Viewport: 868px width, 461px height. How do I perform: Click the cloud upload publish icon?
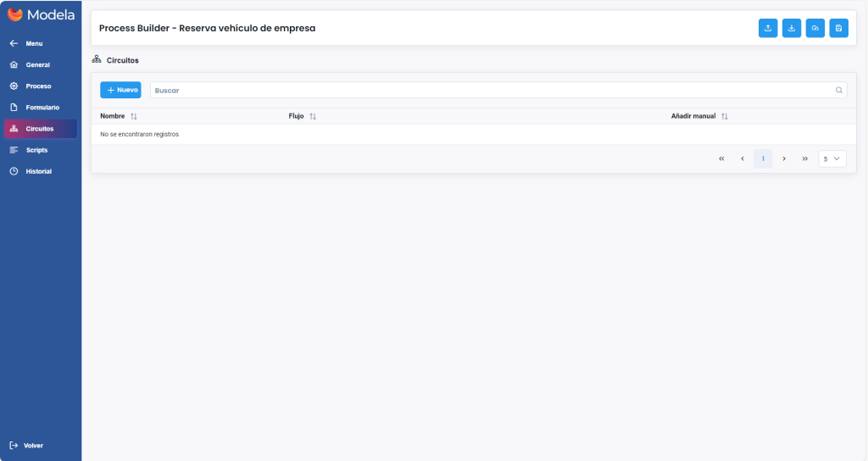pyautogui.click(x=815, y=28)
